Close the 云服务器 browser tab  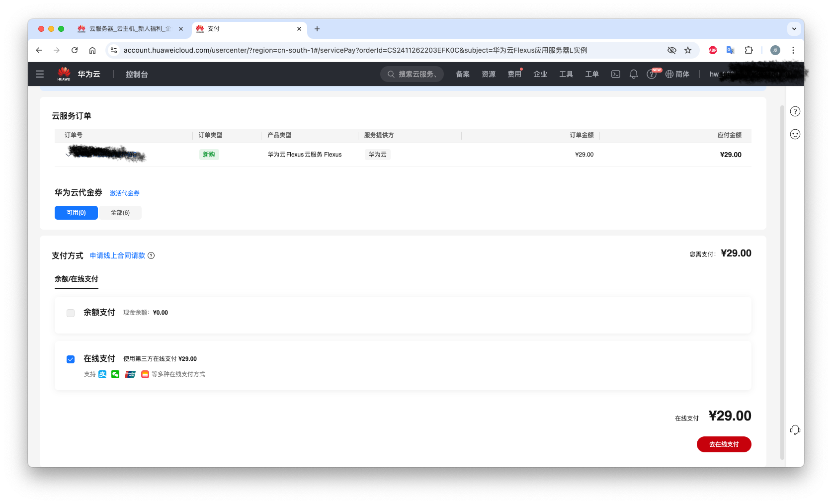click(x=181, y=29)
